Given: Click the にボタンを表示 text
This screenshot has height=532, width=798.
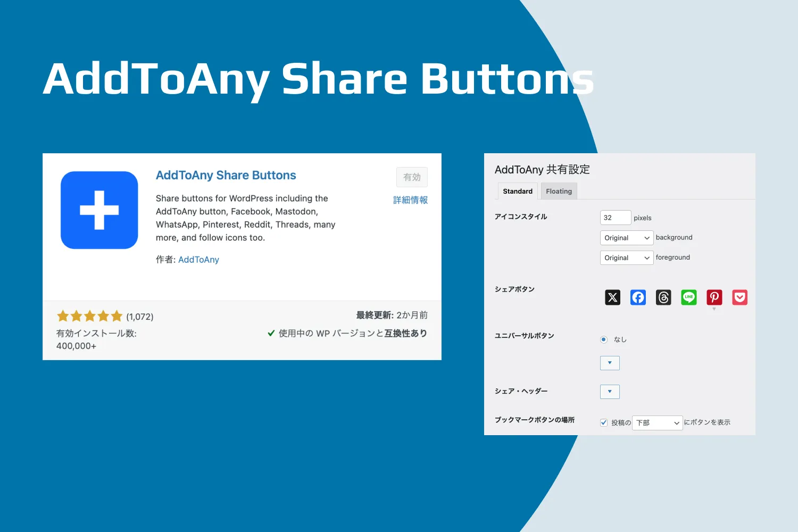Looking at the screenshot, I should coord(707,422).
